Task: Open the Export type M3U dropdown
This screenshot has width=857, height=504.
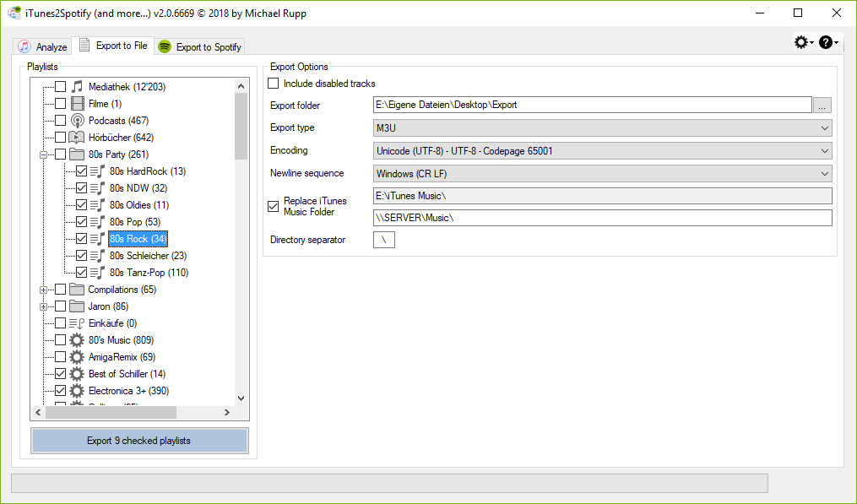Action: [x=602, y=128]
